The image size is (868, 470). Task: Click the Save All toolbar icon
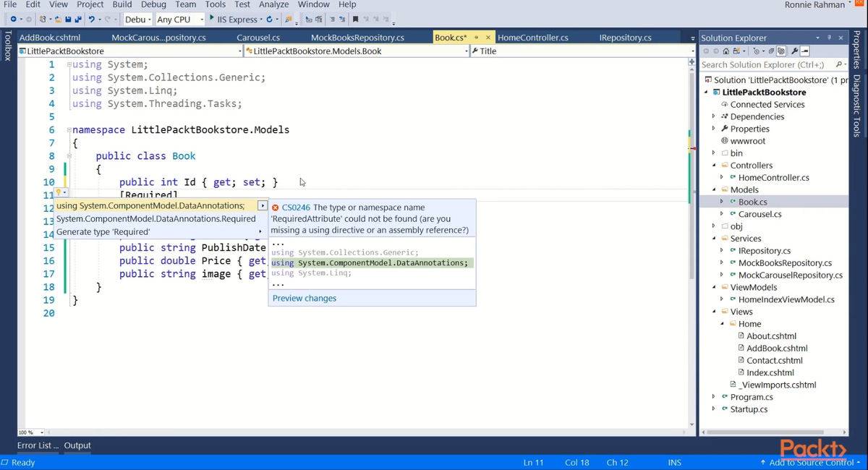tap(77, 20)
